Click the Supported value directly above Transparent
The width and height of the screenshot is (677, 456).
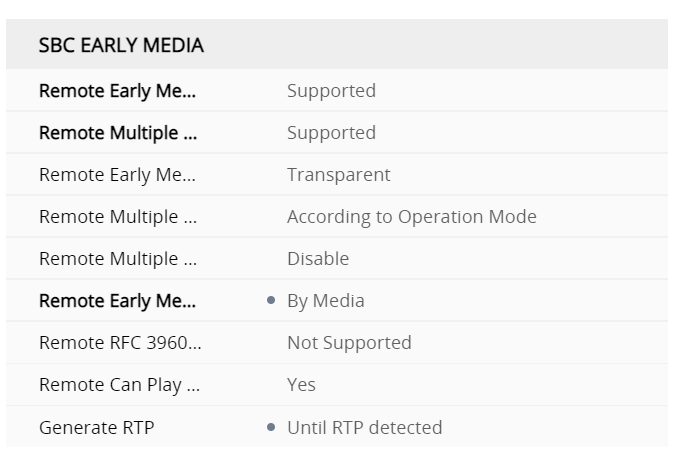[x=331, y=133]
